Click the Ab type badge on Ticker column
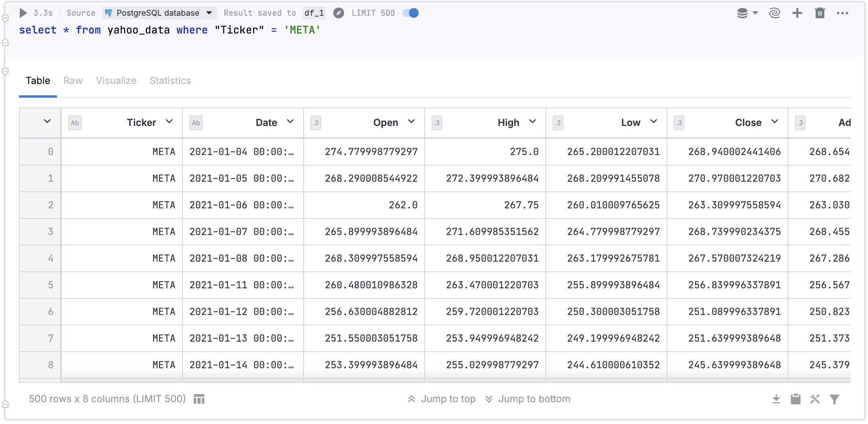This screenshot has width=868, height=424. click(75, 123)
